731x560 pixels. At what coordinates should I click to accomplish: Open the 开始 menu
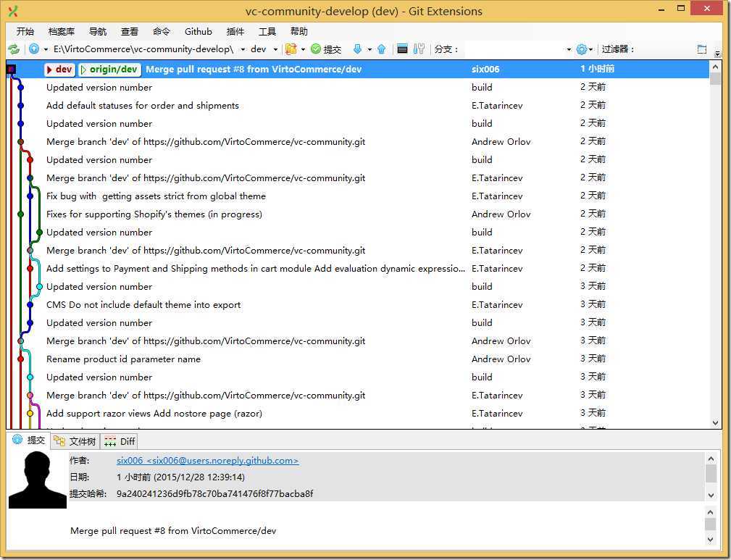(25, 31)
